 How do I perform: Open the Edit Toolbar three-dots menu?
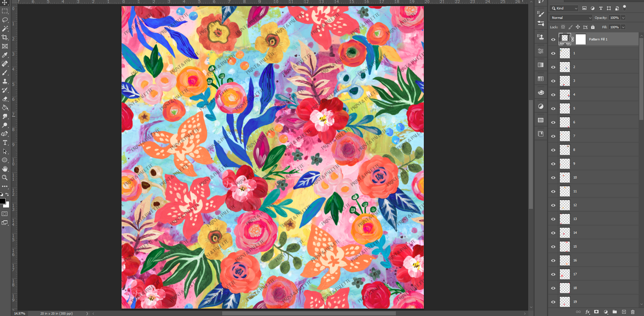click(5, 186)
